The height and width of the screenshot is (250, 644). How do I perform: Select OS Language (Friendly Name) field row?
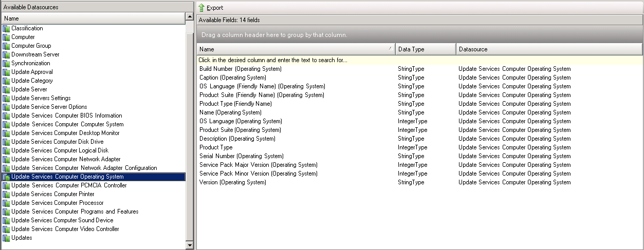[x=419, y=86]
